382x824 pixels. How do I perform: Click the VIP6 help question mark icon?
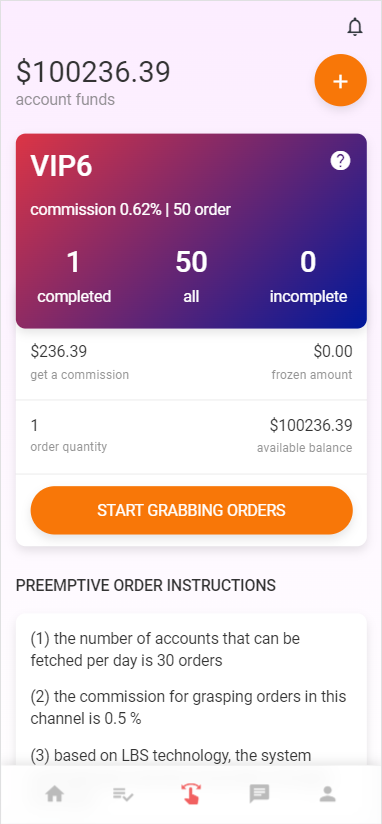pyautogui.click(x=340, y=160)
